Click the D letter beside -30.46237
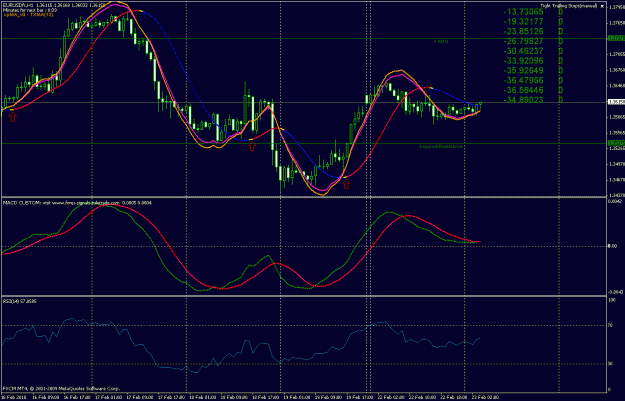625x401 pixels. 560,51
